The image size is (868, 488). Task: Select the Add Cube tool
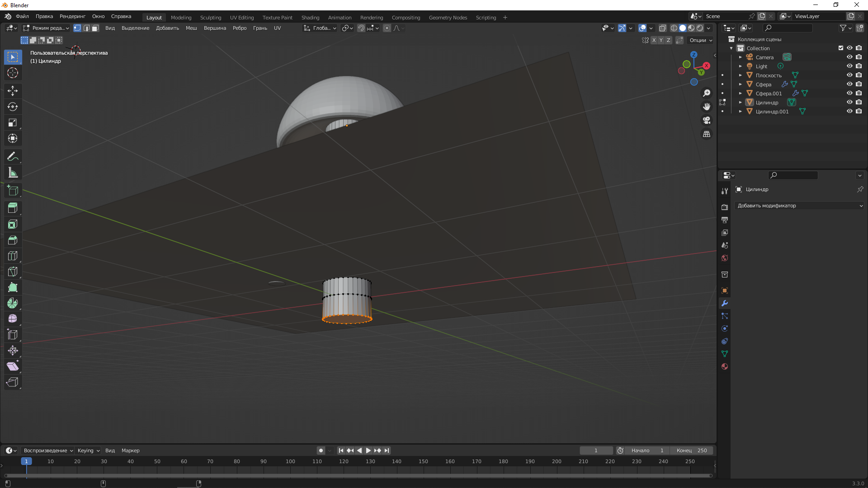(13, 190)
